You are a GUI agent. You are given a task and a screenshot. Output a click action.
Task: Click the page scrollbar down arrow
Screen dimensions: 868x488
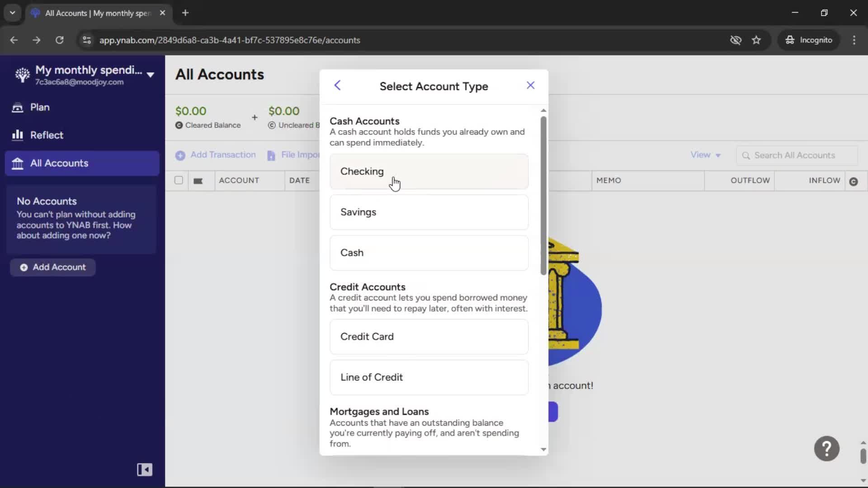(x=863, y=480)
